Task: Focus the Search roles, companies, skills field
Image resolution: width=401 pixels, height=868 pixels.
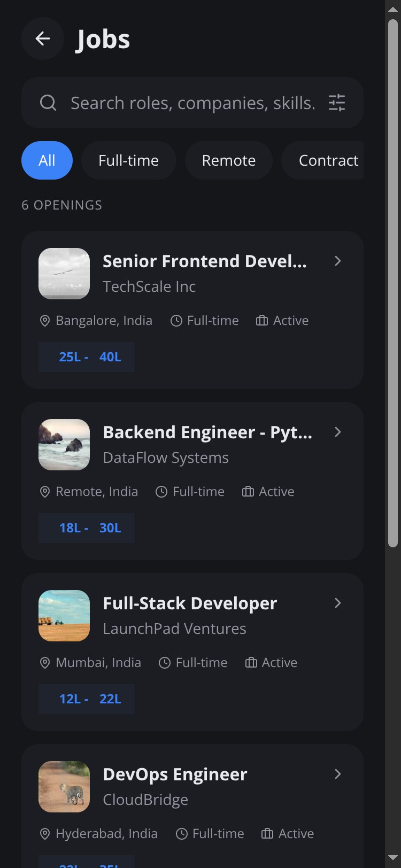Action: [x=192, y=103]
